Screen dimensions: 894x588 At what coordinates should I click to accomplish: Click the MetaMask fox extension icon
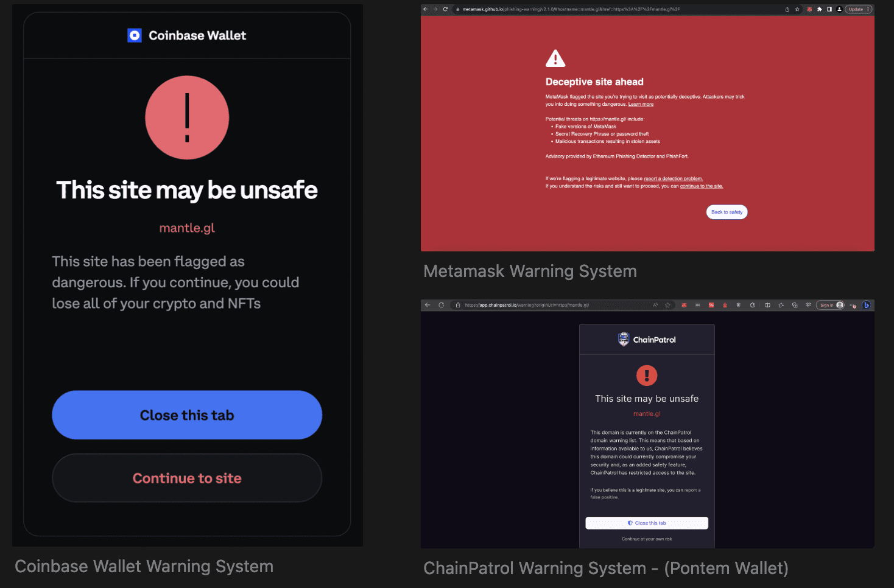(809, 9)
